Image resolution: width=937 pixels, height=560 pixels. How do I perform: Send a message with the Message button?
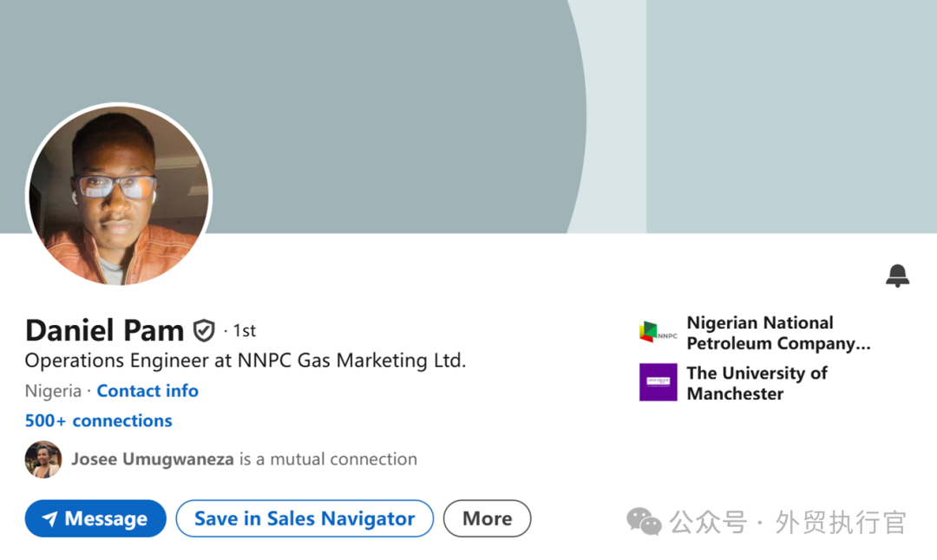[x=95, y=518]
